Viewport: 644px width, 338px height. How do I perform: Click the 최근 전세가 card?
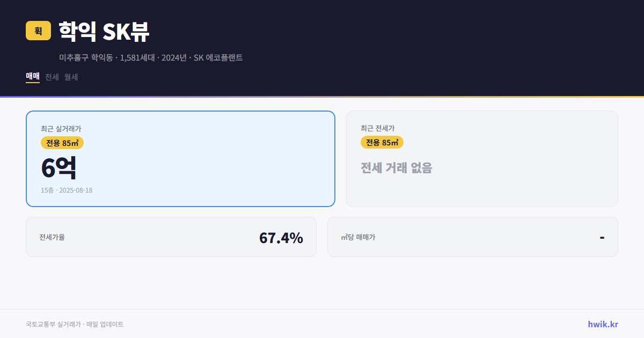click(482, 158)
